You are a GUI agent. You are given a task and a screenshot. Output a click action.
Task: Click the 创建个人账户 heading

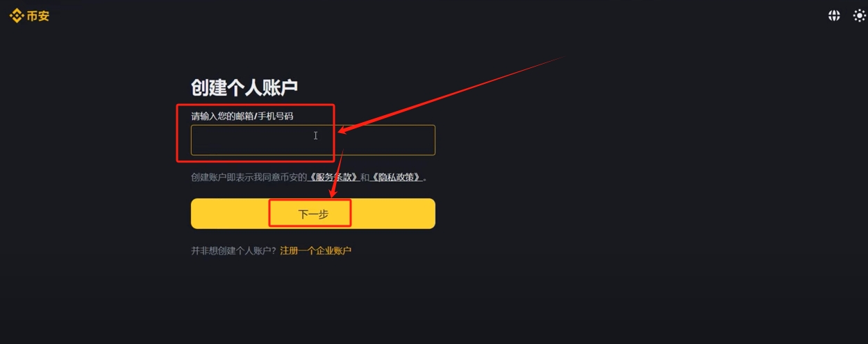(x=244, y=87)
